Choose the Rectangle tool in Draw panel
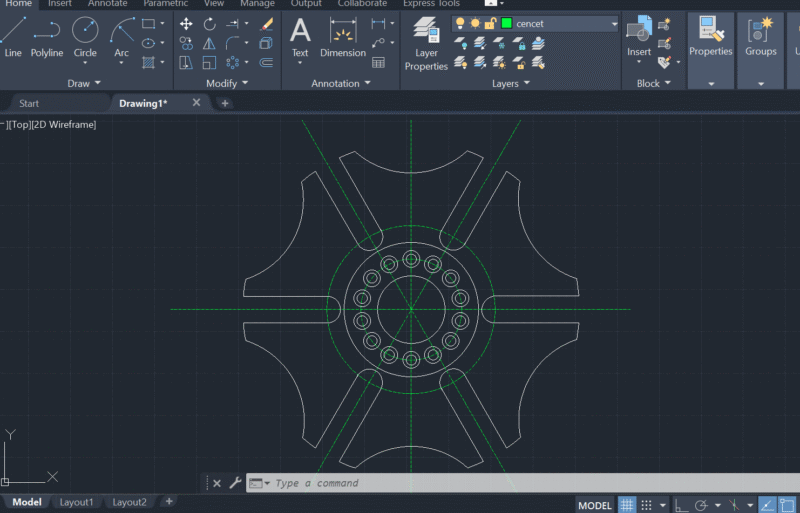800x513 pixels. click(x=148, y=23)
